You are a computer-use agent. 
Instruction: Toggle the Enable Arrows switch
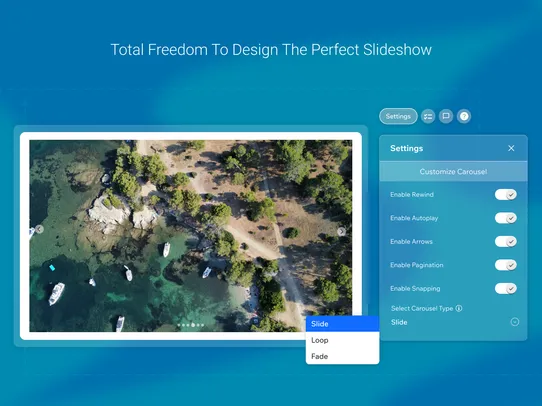pos(506,242)
